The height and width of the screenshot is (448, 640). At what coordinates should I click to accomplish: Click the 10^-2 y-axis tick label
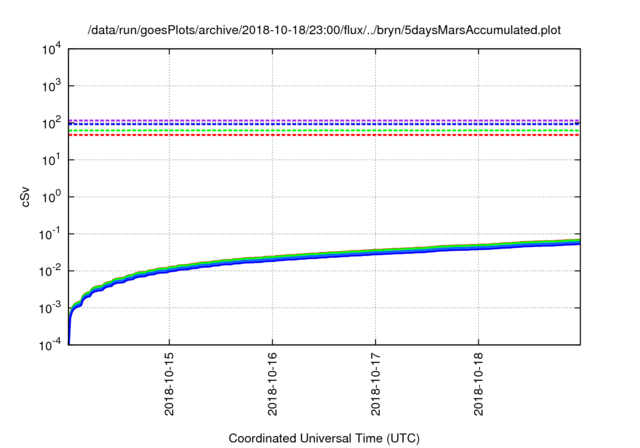[x=50, y=271]
